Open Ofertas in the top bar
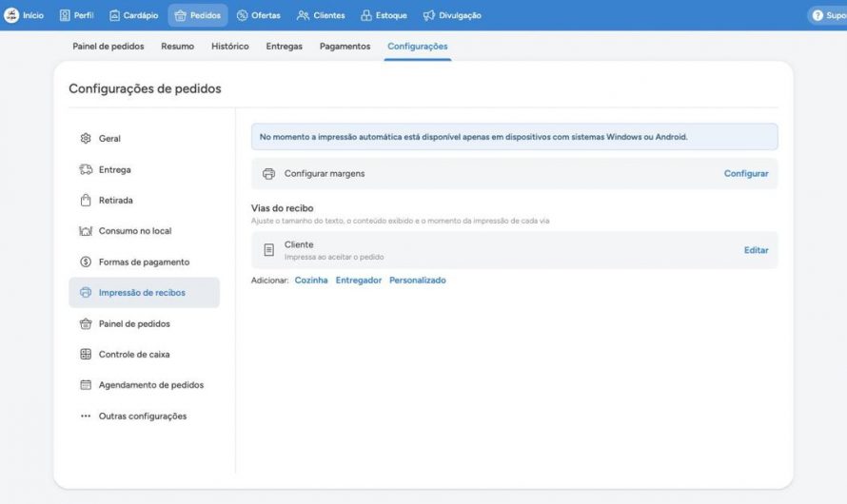The image size is (847, 504). (259, 15)
